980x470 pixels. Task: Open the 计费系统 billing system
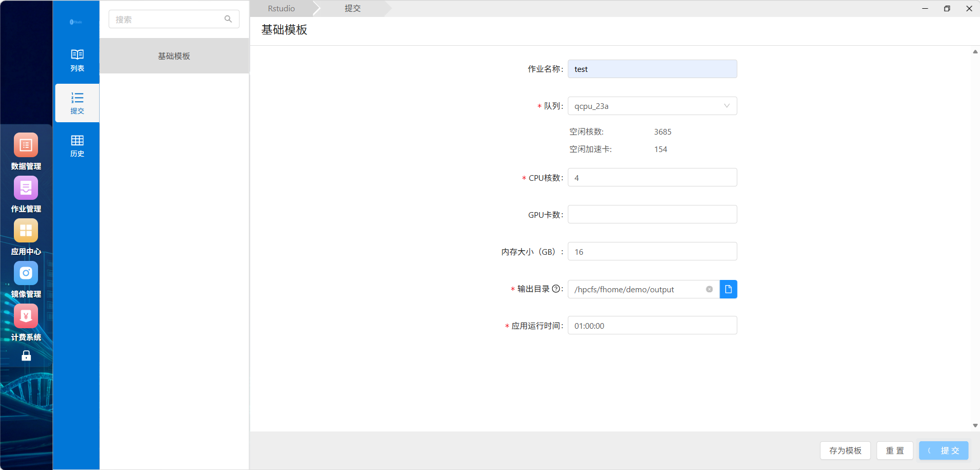pos(26,323)
